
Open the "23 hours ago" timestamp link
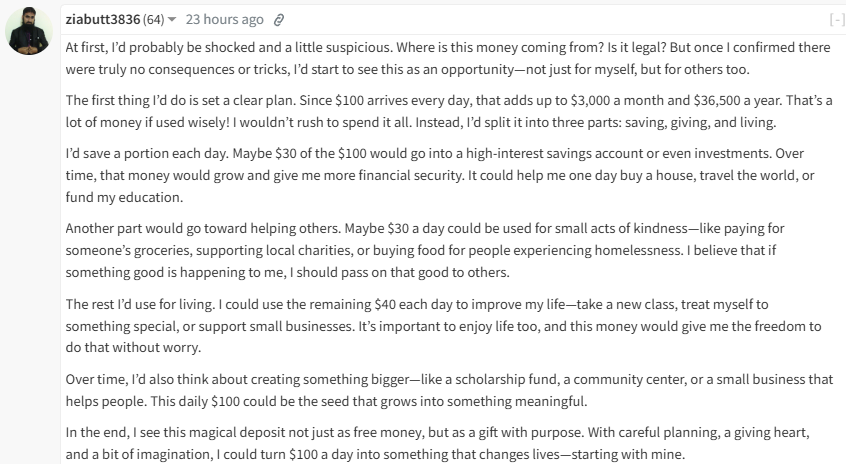point(225,20)
